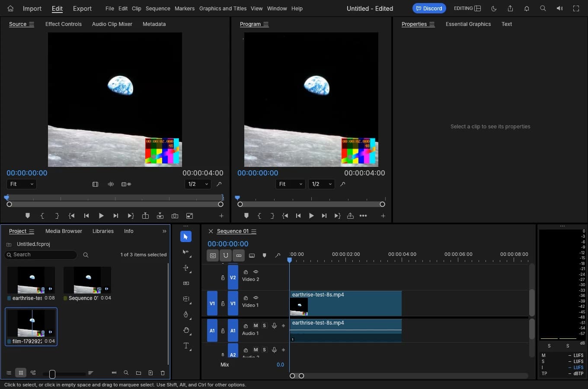Open timeline caption track options
This screenshot has height=389, width=588.
point(252,255)
